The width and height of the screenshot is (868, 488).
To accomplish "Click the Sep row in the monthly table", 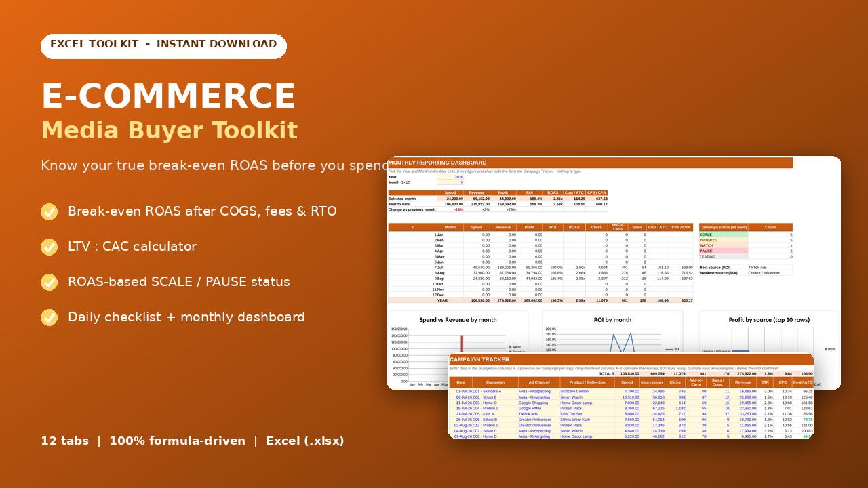I will tap(540, 279).
